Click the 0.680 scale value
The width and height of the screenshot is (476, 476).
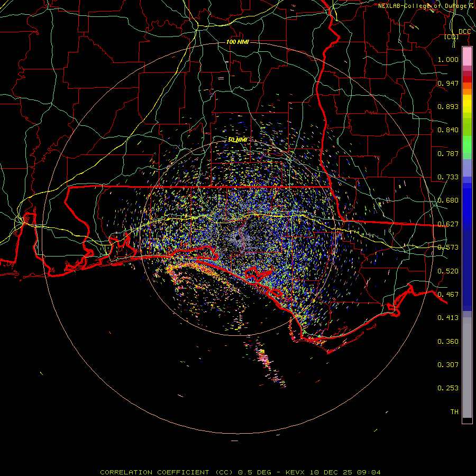pos(448,200)
